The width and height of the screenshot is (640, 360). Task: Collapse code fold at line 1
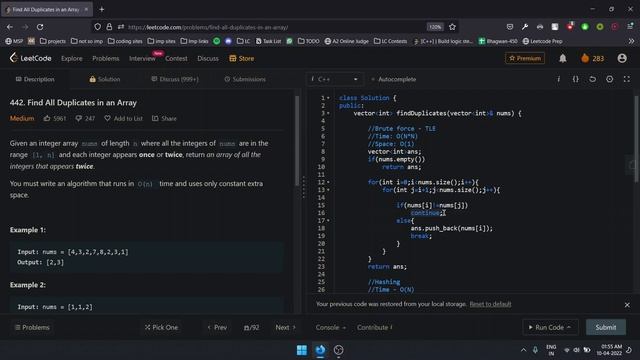[x=328, y=98]
